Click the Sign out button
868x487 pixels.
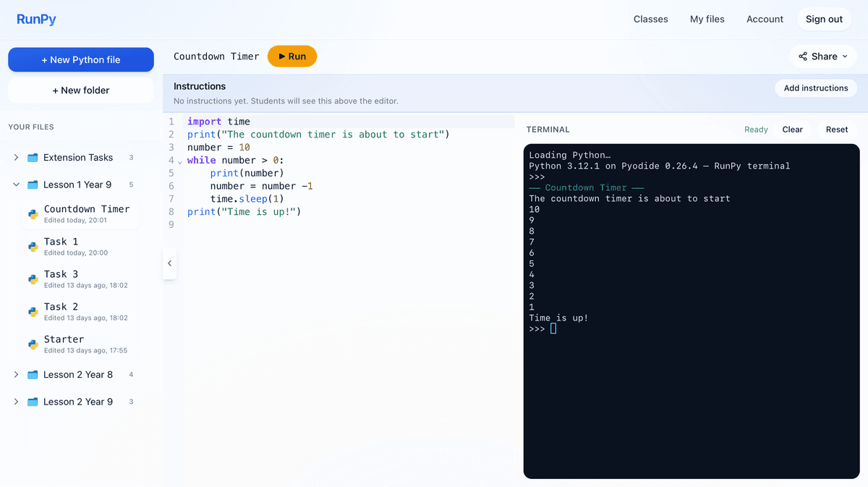pyautogui.click(x=824, y=20)
